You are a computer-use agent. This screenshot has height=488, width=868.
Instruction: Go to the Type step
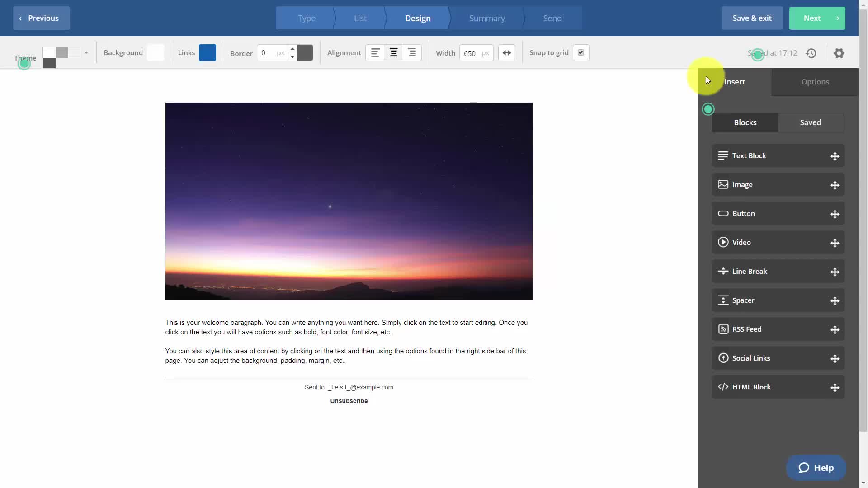307,18
